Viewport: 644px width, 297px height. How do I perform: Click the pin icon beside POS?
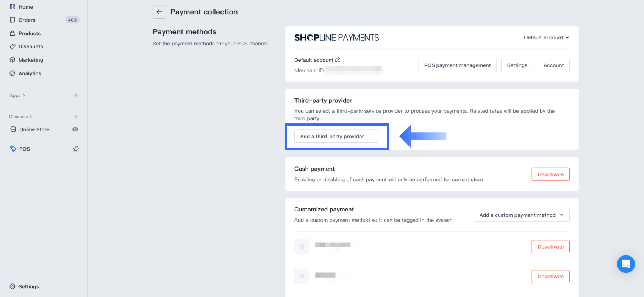76,149
